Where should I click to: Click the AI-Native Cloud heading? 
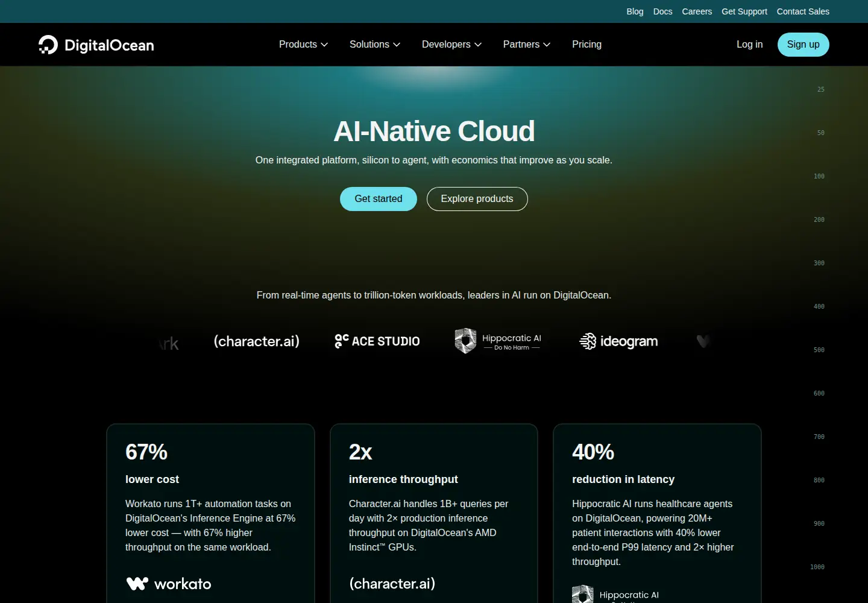coord(434,131)
